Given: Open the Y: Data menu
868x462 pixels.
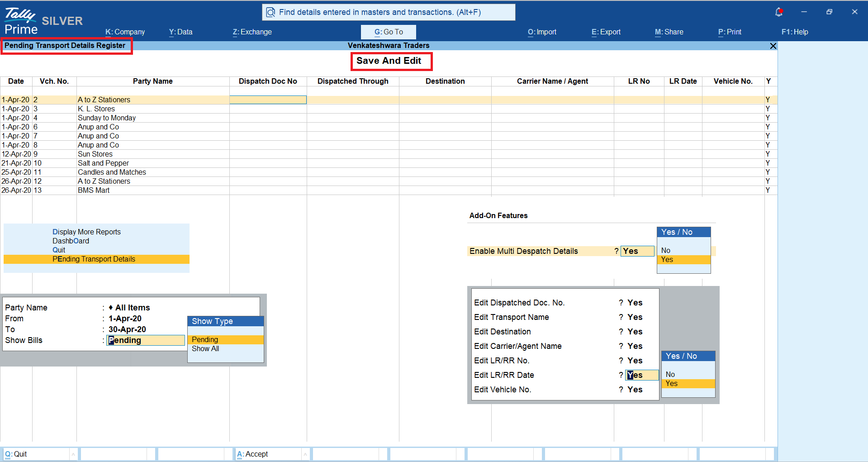Looking at the screenshot, I should click(x=181, y=32).
